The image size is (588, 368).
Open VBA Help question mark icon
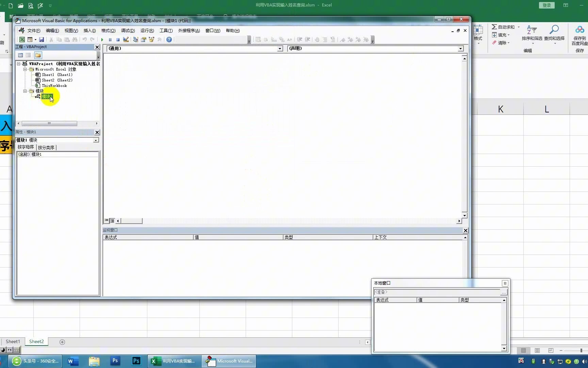169,40
